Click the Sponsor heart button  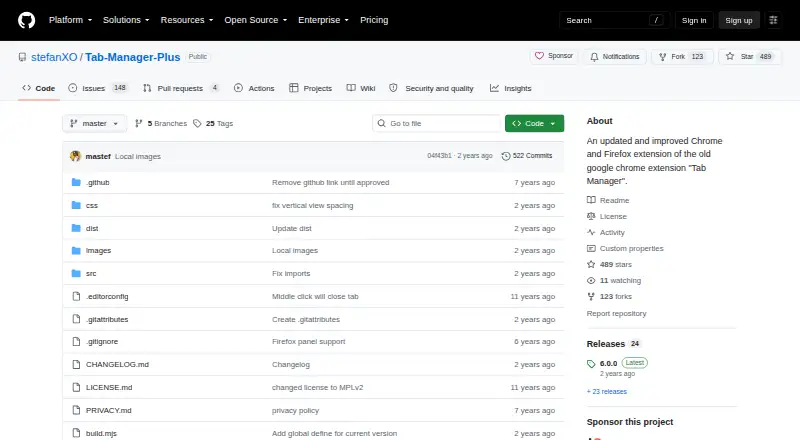[x=554, y=56]
